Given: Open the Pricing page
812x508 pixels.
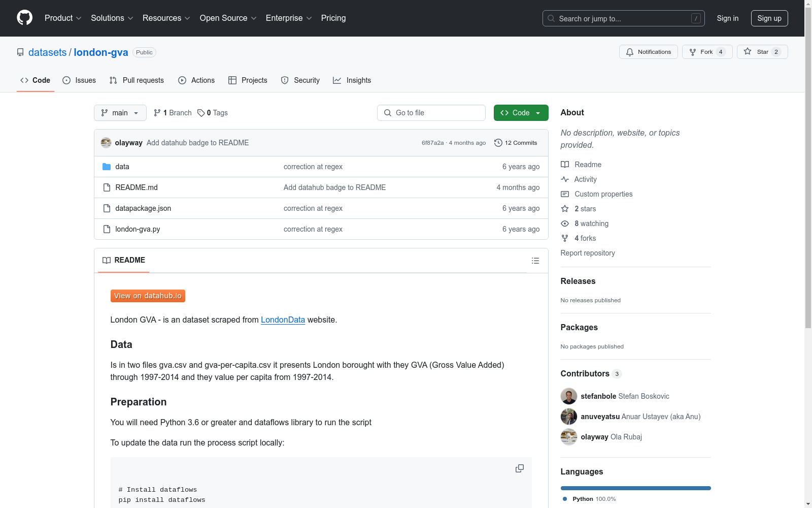Looking at the screenshot, I should 333,18.
